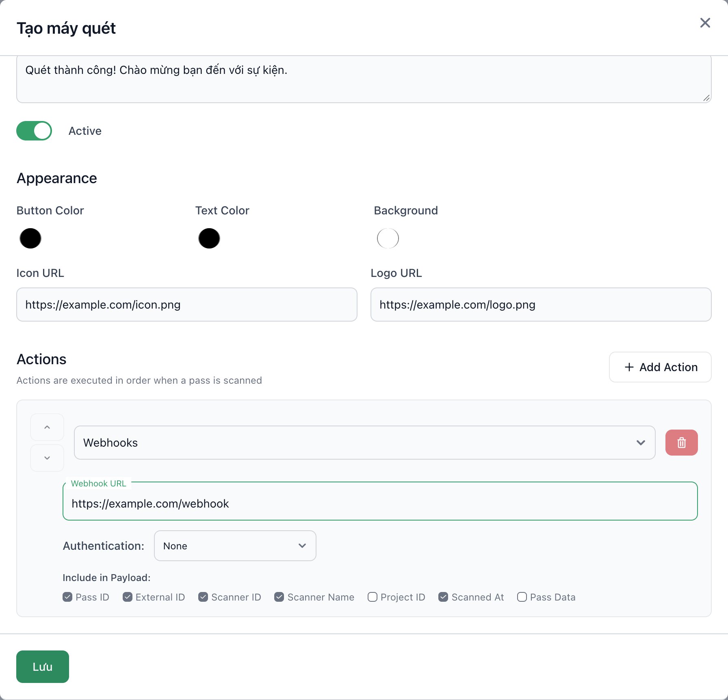Check the Pass Data checkbox
728x700 pixels.
[x=522, y=597]
